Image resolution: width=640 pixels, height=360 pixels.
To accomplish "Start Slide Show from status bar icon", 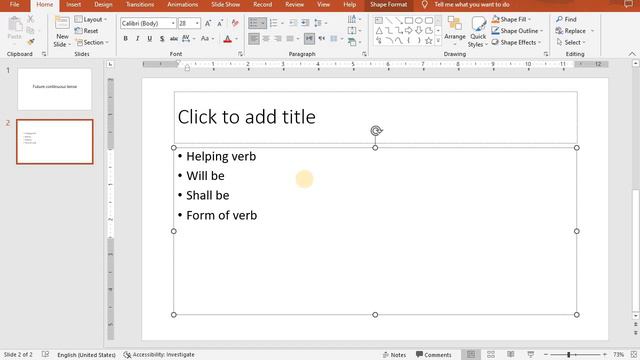I will 531,354.
